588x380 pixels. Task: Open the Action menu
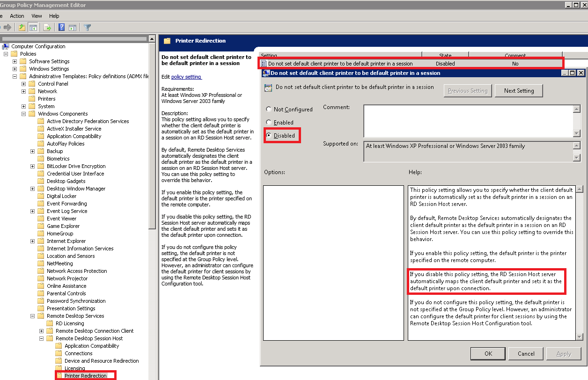pos(17,16)
